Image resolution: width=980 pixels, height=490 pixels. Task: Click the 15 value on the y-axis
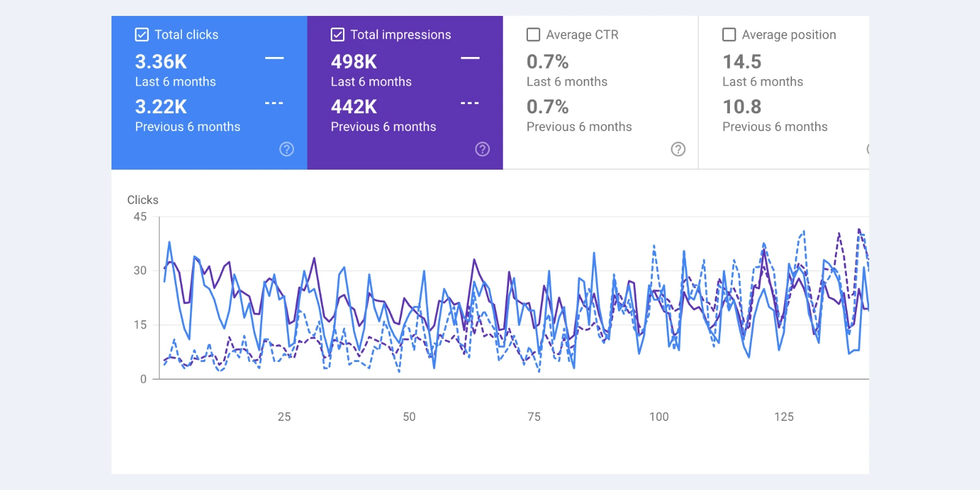[x=140, y=325]
